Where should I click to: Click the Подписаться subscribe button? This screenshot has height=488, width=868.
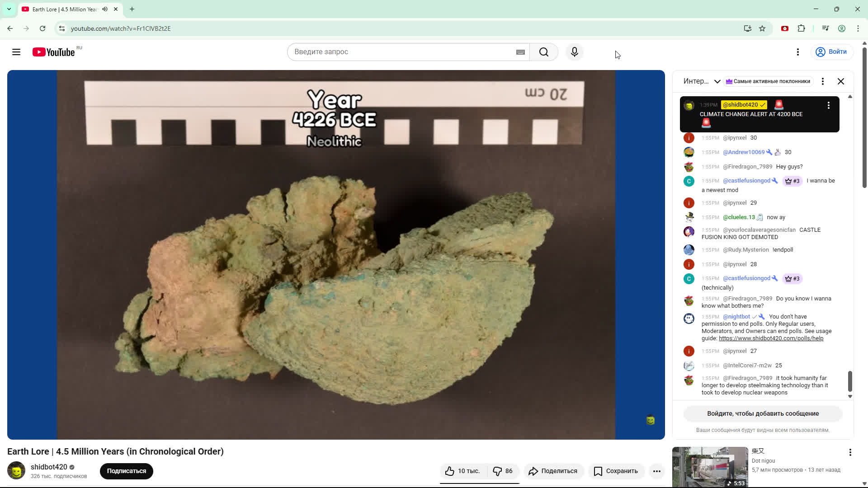pos(126,471)
